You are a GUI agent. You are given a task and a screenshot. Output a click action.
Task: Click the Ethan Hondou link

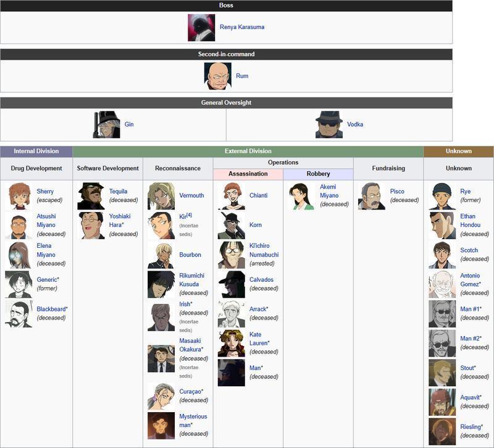pos(471,221)
